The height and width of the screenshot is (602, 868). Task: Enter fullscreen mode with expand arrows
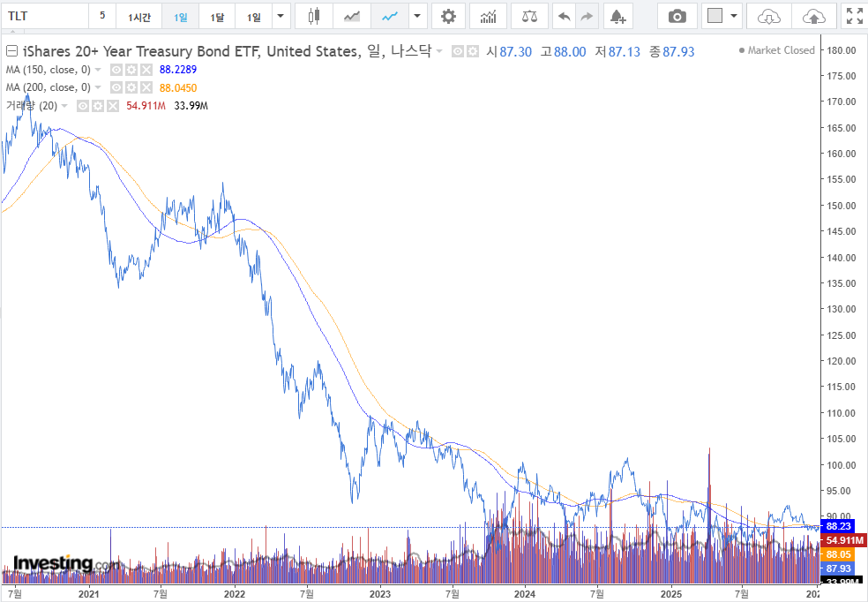click(x=854, y=16)
